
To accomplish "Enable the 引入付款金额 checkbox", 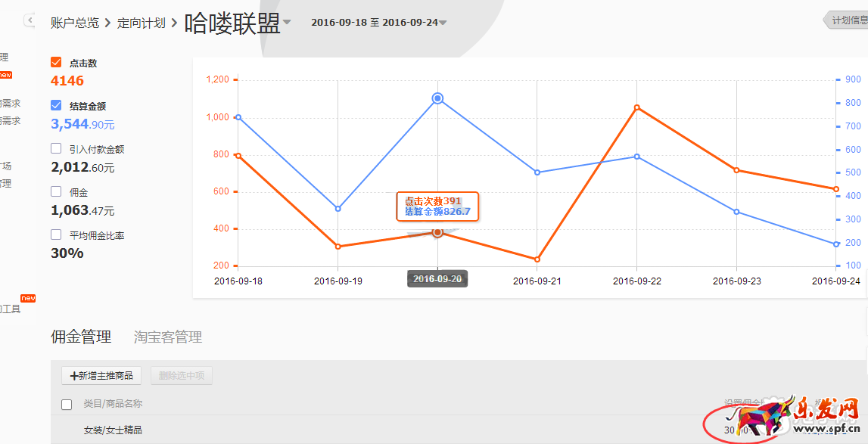I will [x=56, y=148].
